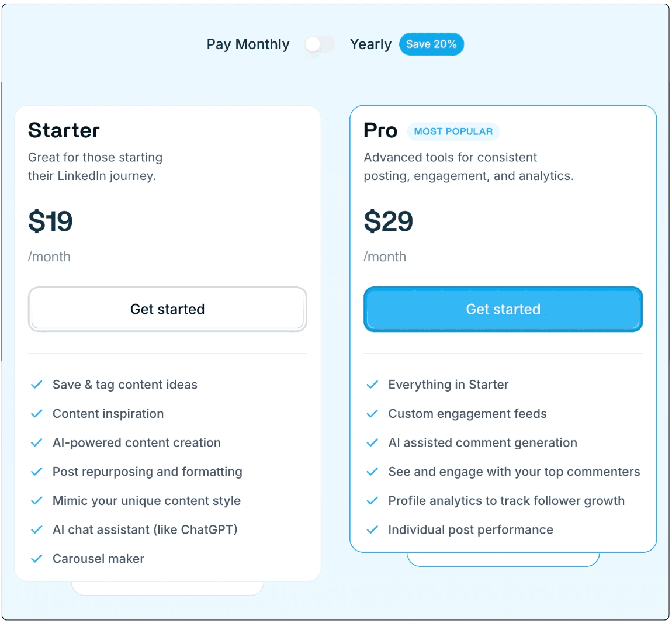This screenshot has height=623, width=672.
Task: Click the checkmark next to "Mimic your unique content style"
Action: [36, 501]
